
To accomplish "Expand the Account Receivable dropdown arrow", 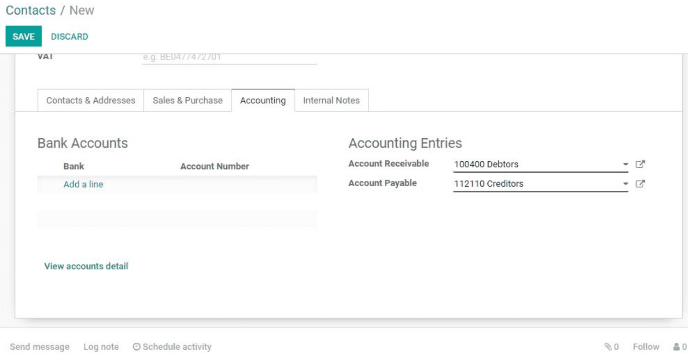I will 625,164.
